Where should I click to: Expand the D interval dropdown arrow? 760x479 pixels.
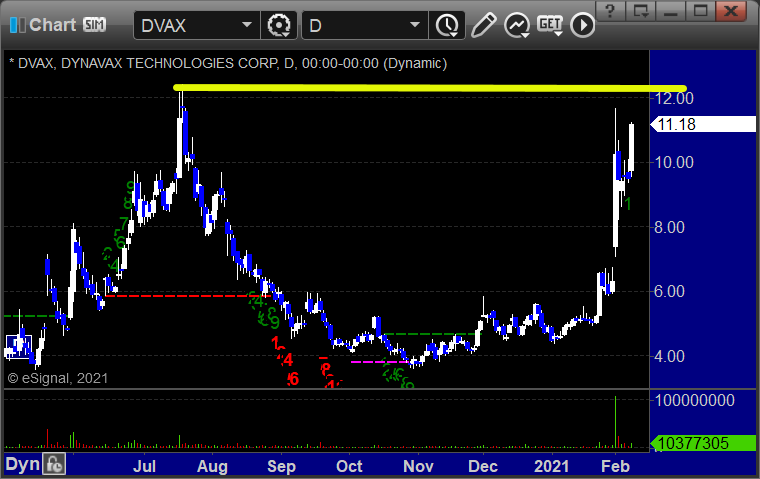414,25
